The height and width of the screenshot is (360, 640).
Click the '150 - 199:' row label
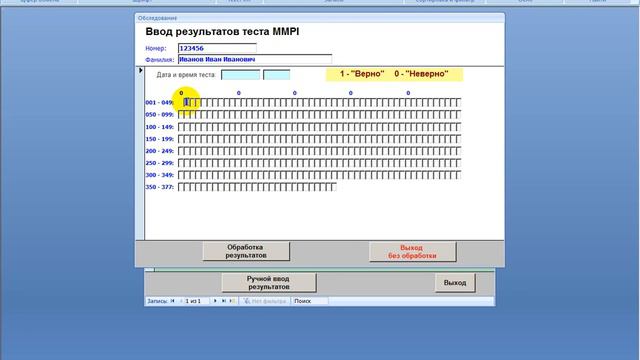pyautogui.click(x=160, y=139)
